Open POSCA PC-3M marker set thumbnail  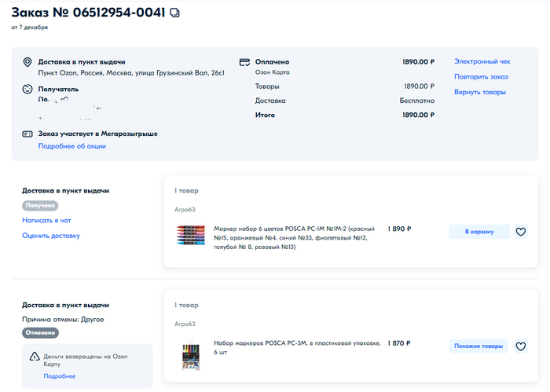(x=190, y=356)
